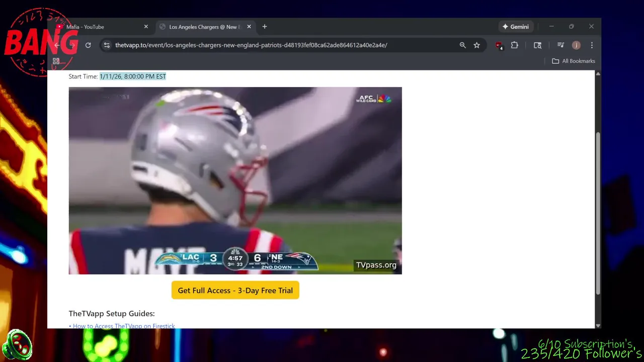Minimize the Chrome browser window
The image size is (644, 362).
(551, 27)
